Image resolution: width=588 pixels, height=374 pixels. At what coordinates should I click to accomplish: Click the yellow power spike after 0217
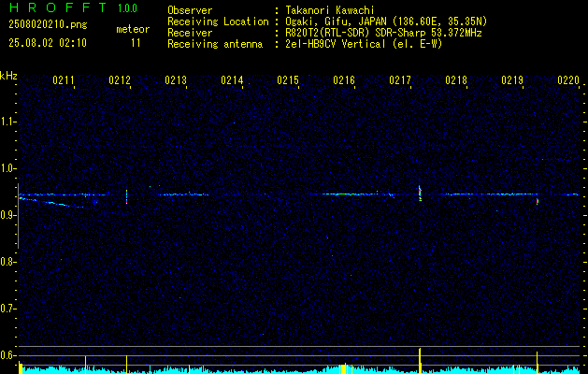click(420, 361)
